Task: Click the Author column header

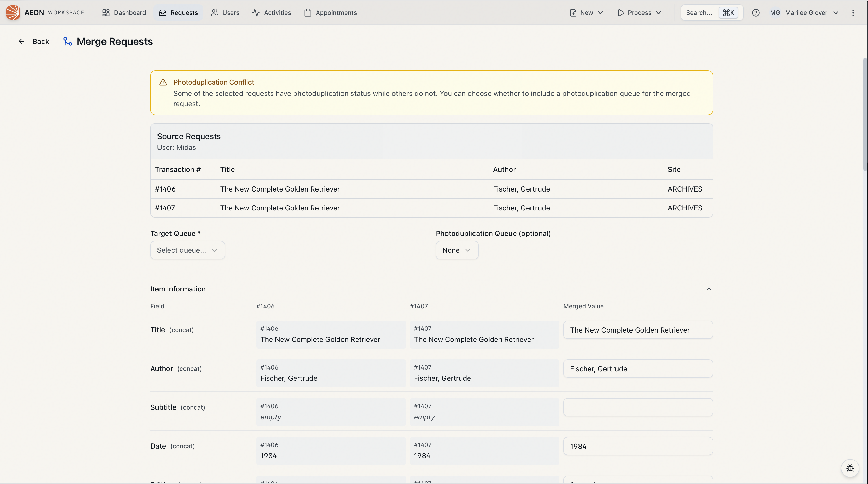Action: point(504,169)
